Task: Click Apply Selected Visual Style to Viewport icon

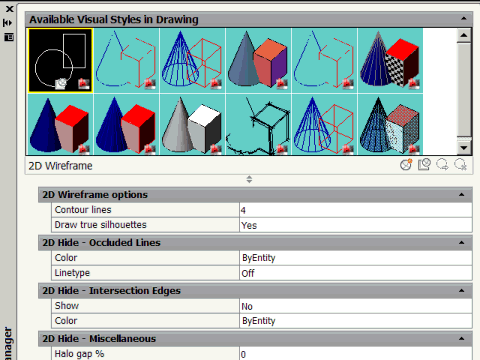Action: [x=424, y=165]
